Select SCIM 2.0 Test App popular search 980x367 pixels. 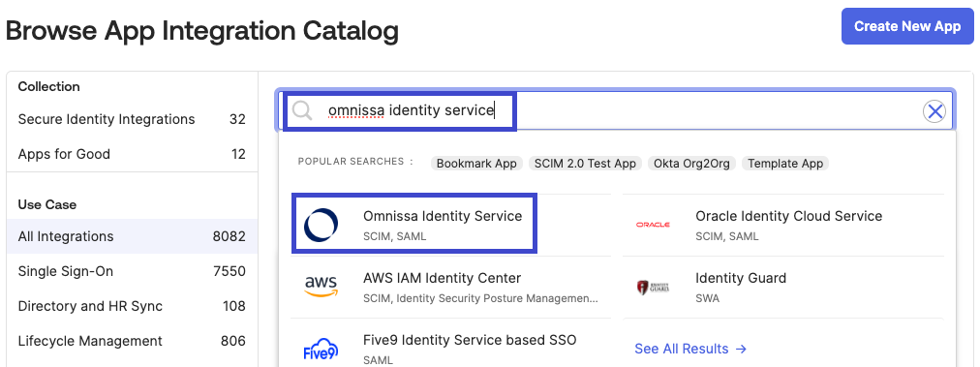[x=585, y=164]
